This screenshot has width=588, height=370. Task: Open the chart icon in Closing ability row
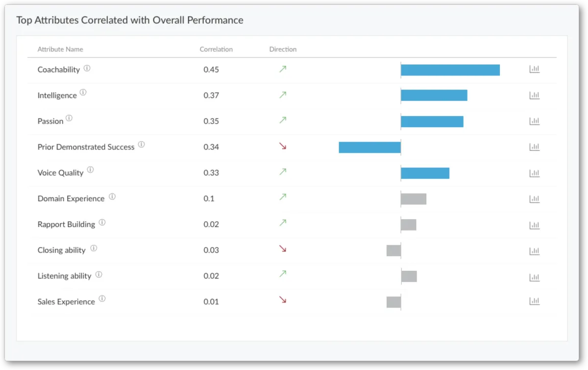coord(534,251)
